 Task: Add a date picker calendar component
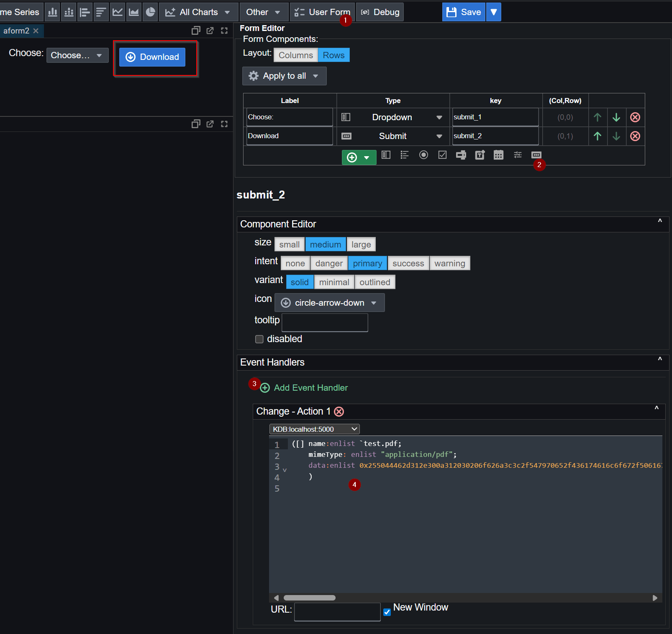click(498, 155)
